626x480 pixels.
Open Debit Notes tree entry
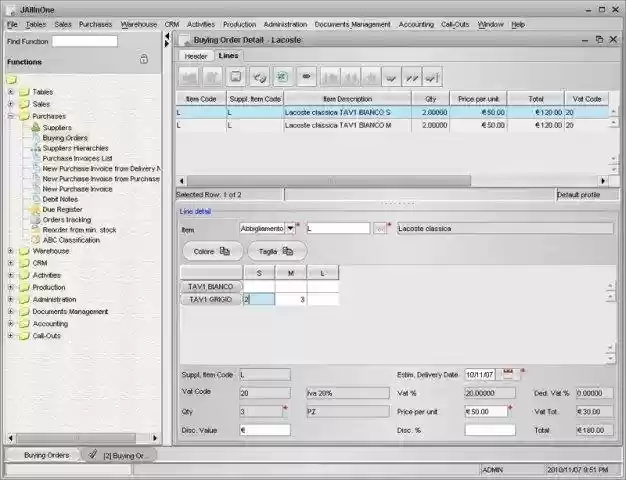coord(60,199)
